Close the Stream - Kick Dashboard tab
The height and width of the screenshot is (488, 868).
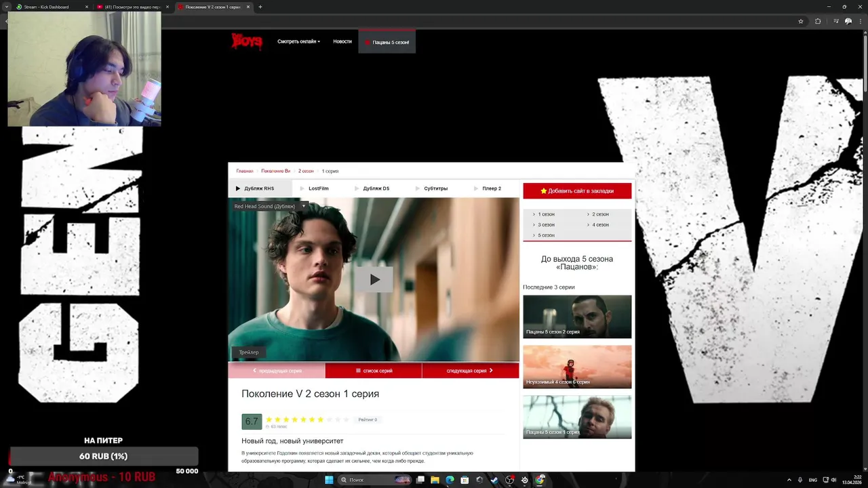(87, 7)
